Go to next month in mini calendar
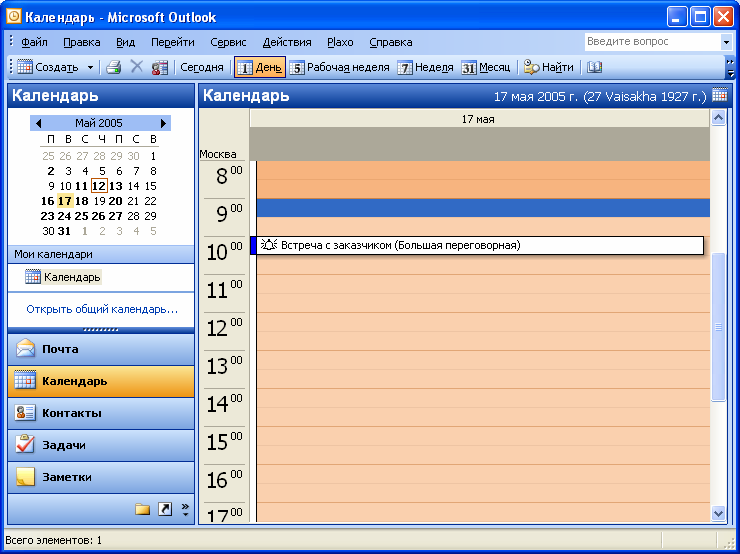This screenshot has height=554, width=740. 163,123
